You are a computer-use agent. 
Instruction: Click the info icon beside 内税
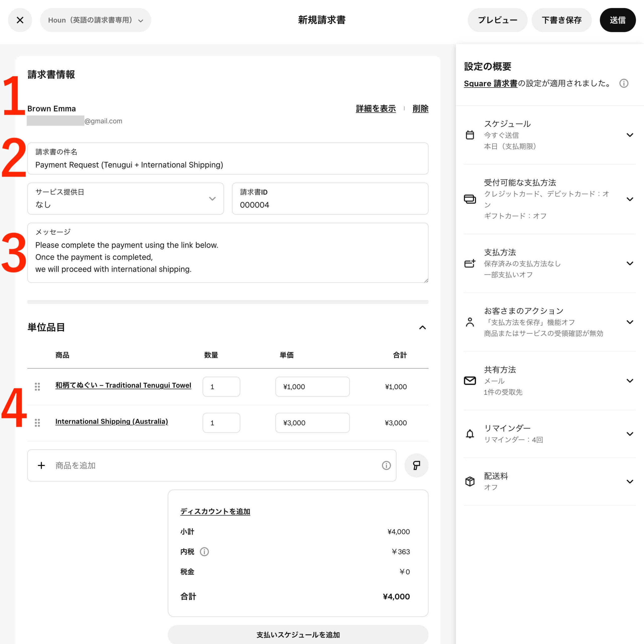point(204,552)
